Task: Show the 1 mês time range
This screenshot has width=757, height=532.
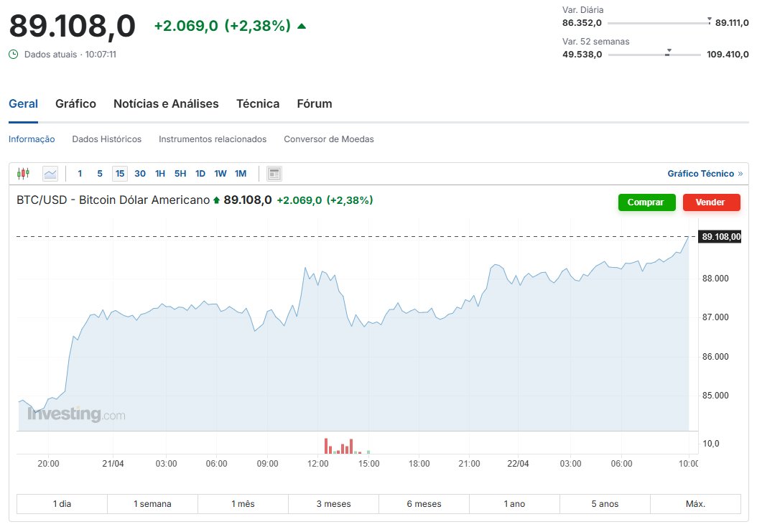Action: point(243,503)
